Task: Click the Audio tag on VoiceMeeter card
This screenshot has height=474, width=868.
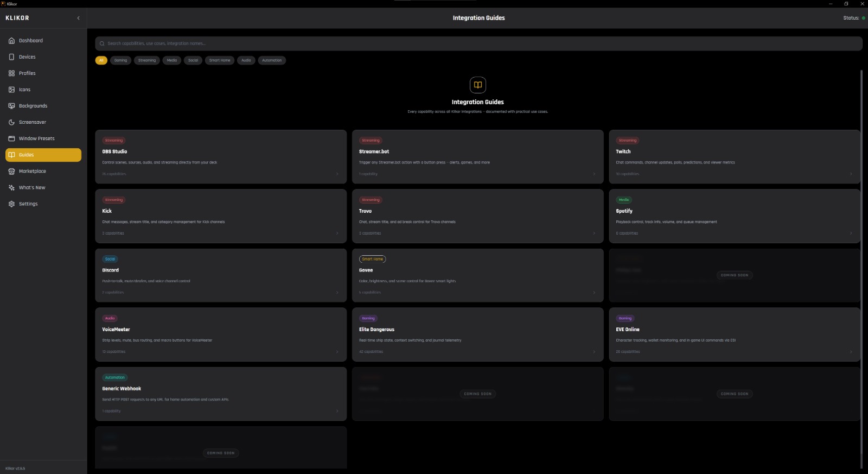Action: pos(110,318)
